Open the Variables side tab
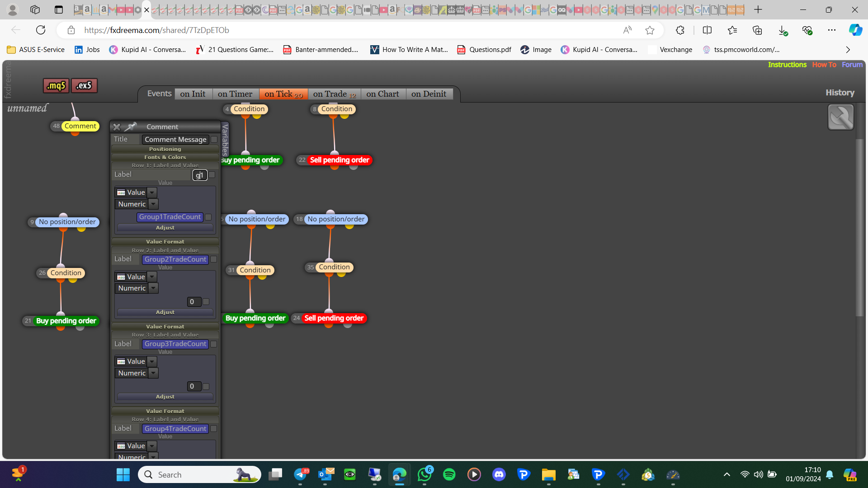 click(x=225, y=139)
